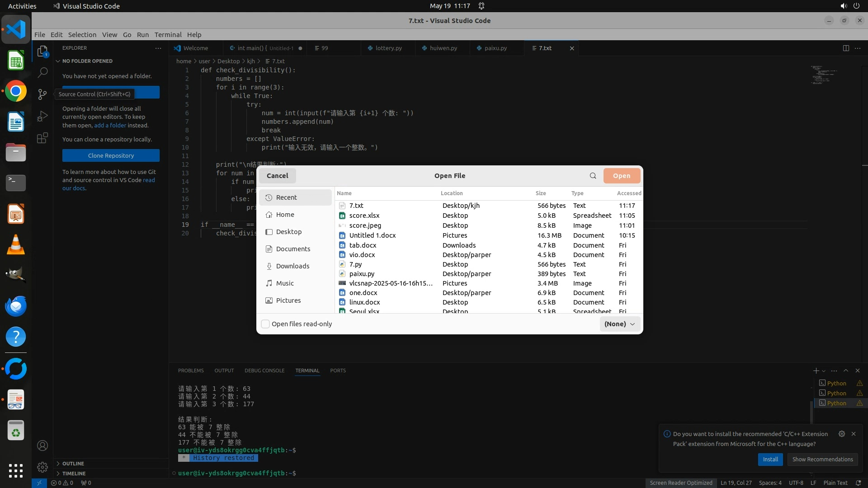Open the Terminal menu
The image size is (868, 488).
168,35
